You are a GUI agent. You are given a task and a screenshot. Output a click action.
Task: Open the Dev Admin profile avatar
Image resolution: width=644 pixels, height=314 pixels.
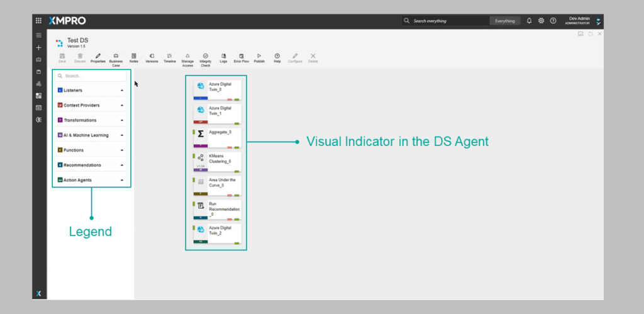point(598,21)
